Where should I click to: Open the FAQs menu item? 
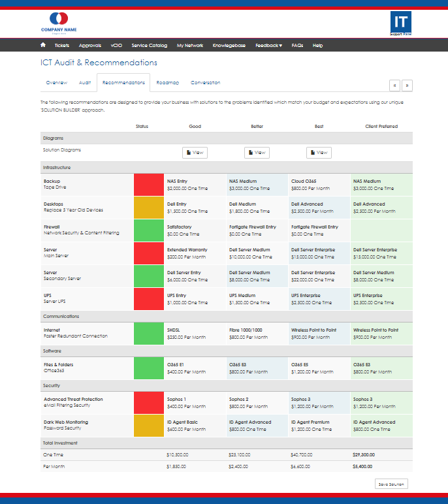pos(297,46)
